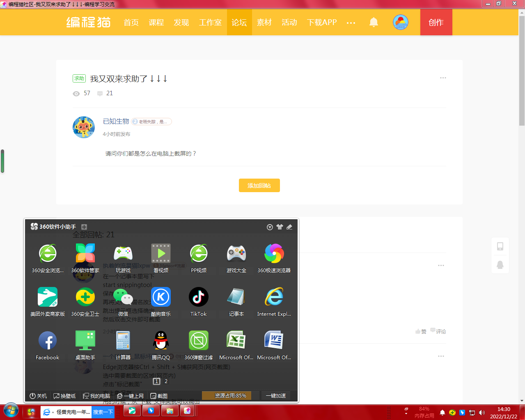
Task: Open the 玩游戏 gamepad shortcut
Action: [x=123, y=258]
